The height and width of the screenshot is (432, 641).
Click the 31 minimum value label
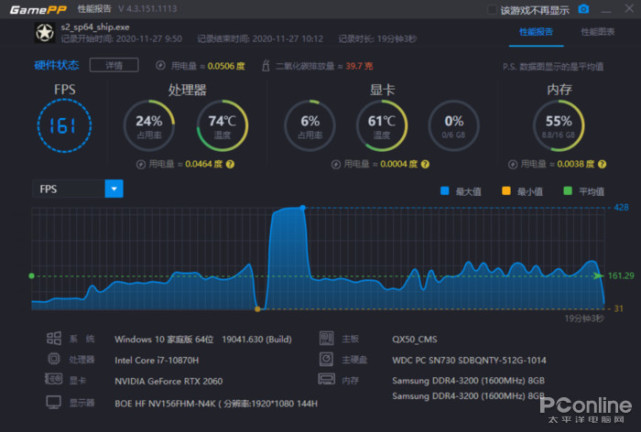619,309
